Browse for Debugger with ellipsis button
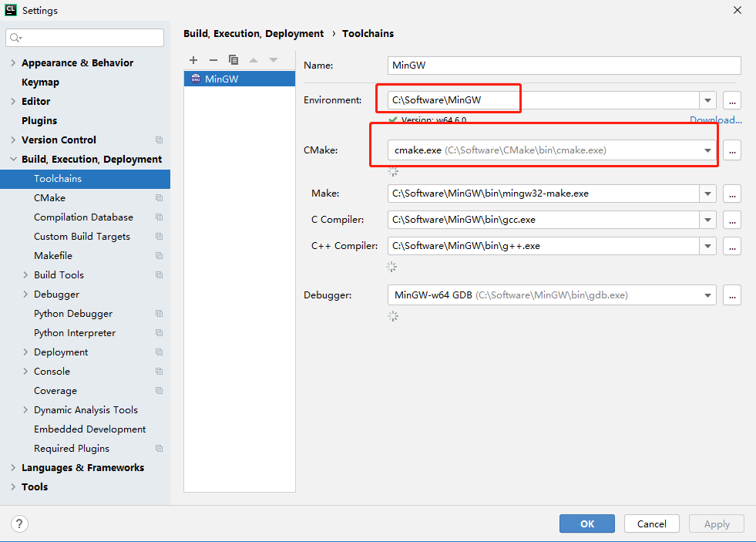756x542 pixels. (x=732, y=295)
